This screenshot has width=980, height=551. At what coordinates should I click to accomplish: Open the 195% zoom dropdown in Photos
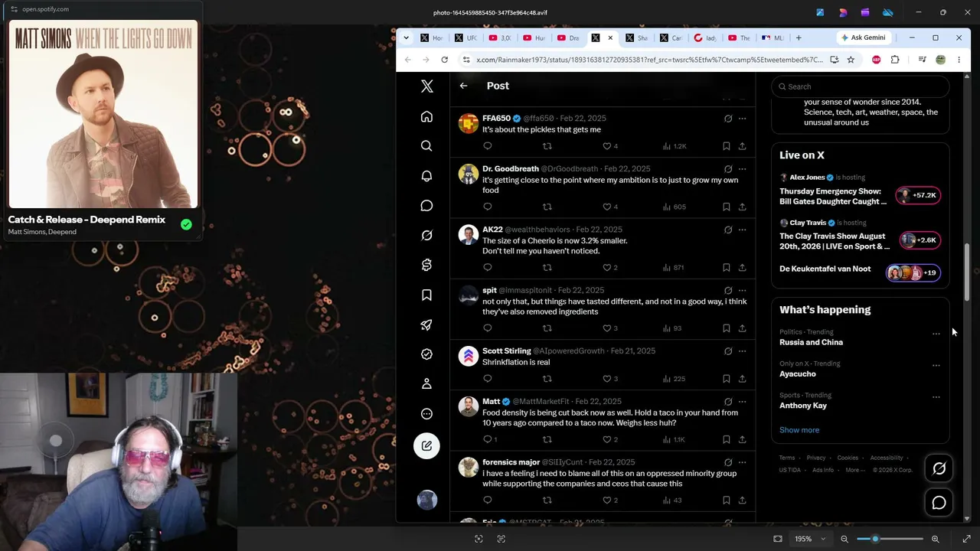pyautogui.click(x=811, y=539)
